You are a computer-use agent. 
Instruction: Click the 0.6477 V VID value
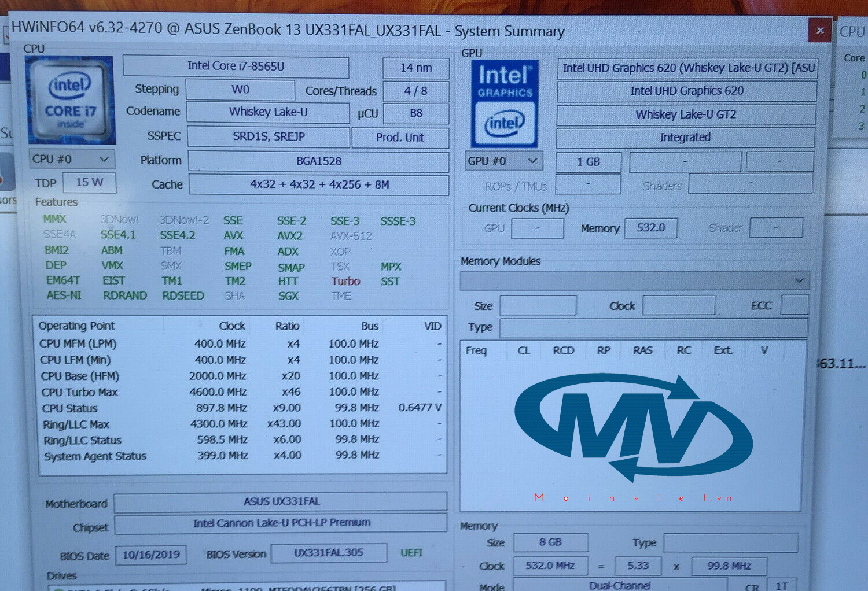420,408
